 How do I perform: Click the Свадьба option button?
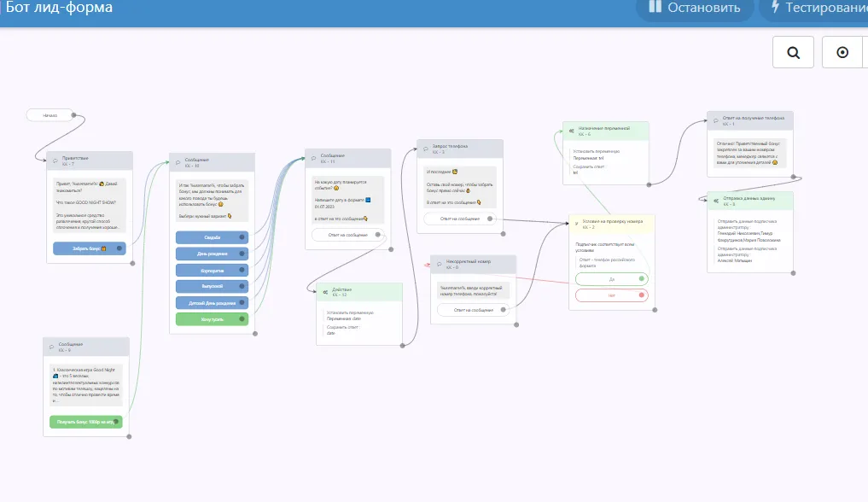coord(212,237)
